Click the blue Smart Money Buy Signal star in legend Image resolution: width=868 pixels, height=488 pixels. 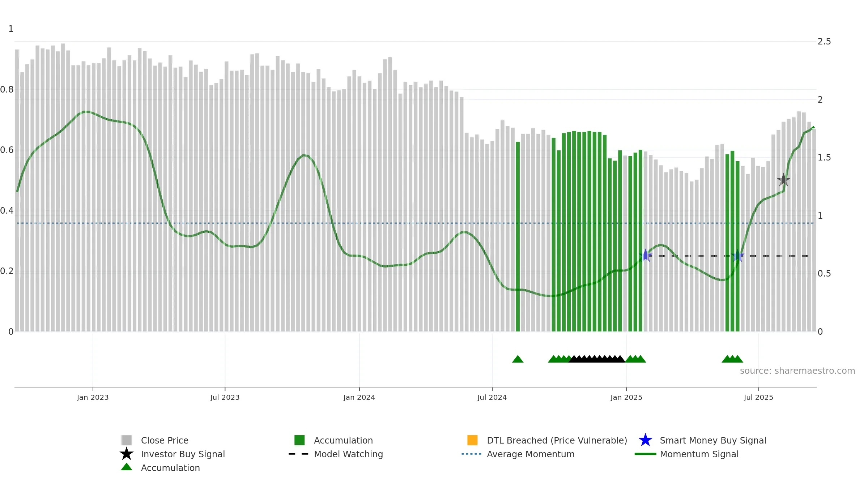[x=645, y=440]
